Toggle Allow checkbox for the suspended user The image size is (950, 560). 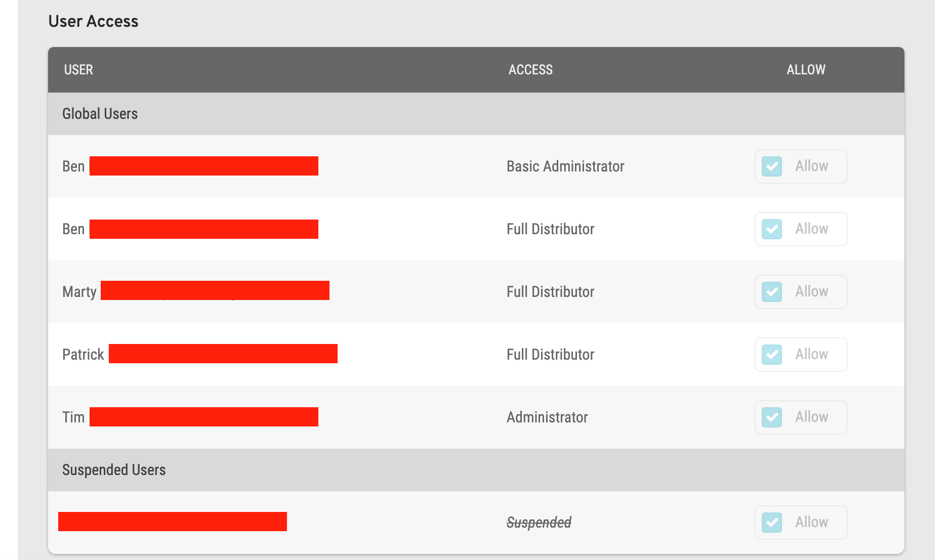pos(772,523)
